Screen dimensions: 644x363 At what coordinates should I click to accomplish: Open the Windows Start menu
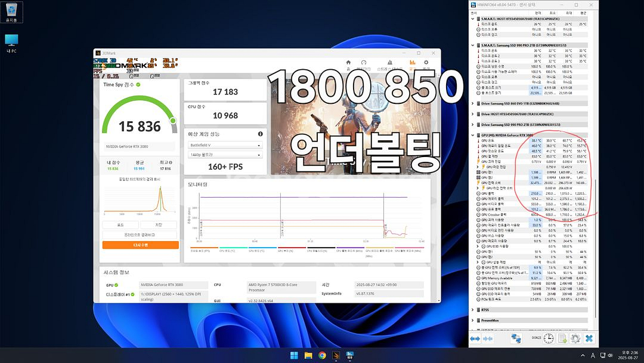tap(294, 355)
